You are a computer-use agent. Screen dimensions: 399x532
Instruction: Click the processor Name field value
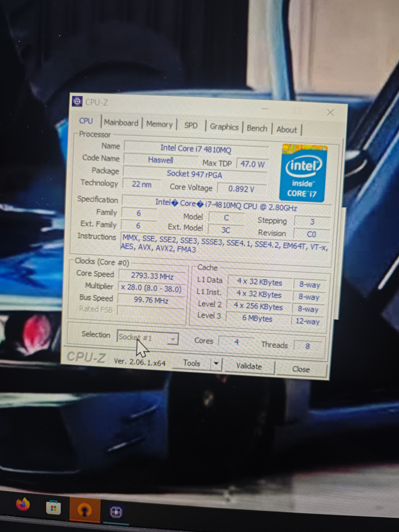pos(196,149)
